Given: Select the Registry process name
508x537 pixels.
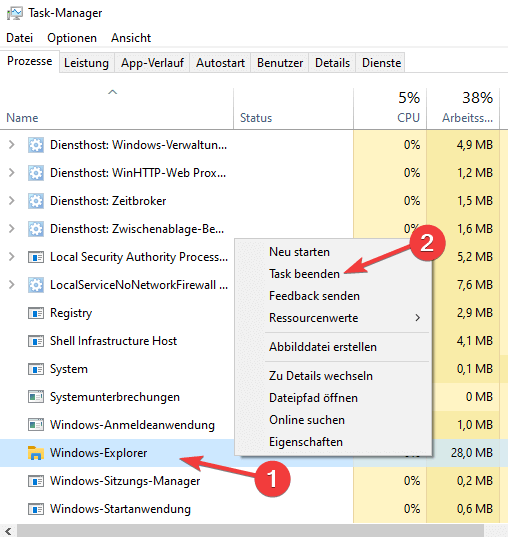Looking at the screenshot, I should pos(71,313).
